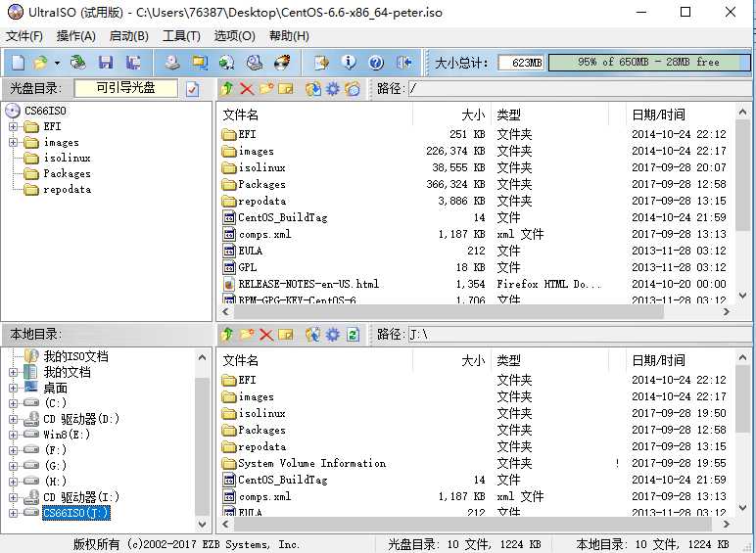The width and height of the screenshot is (756, 553).
Task: Open the 文件(F) menu
Action: click(x=24, y=36)
